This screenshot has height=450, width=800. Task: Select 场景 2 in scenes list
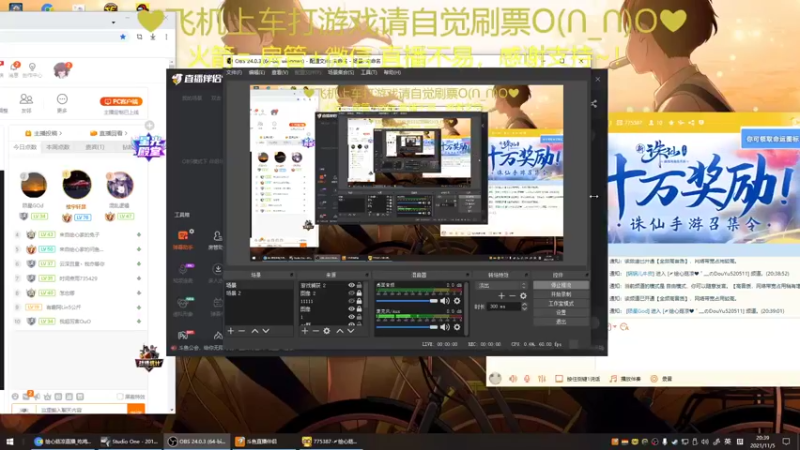(x=259, y=293)
